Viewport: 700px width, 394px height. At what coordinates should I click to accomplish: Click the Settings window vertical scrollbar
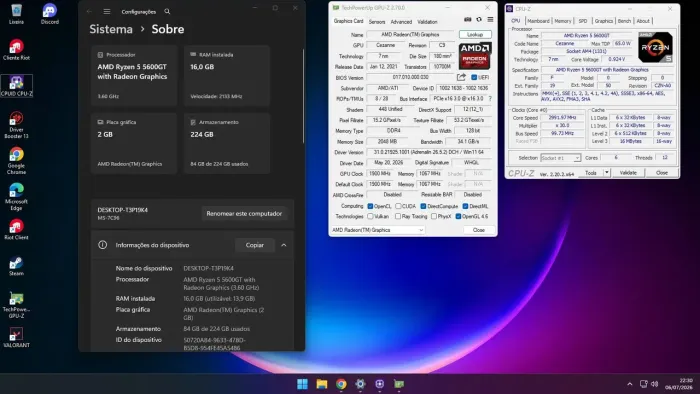click(304, 96)
